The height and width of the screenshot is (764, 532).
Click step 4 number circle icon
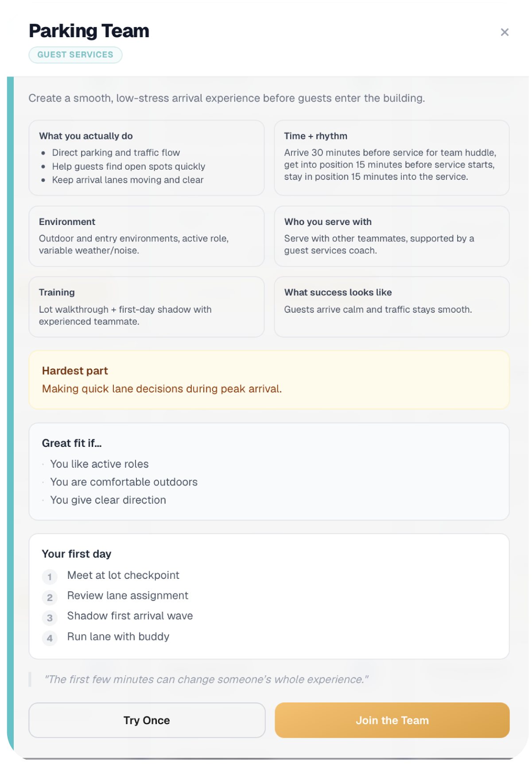50,638
